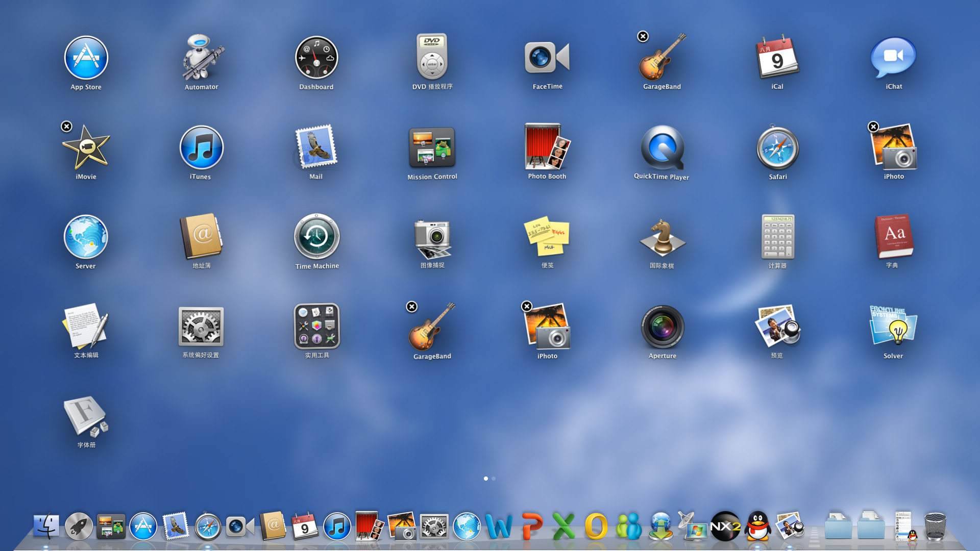The image size is (980, 551).
Task: Open Finder in the Dock
Action: coord(46,527)
